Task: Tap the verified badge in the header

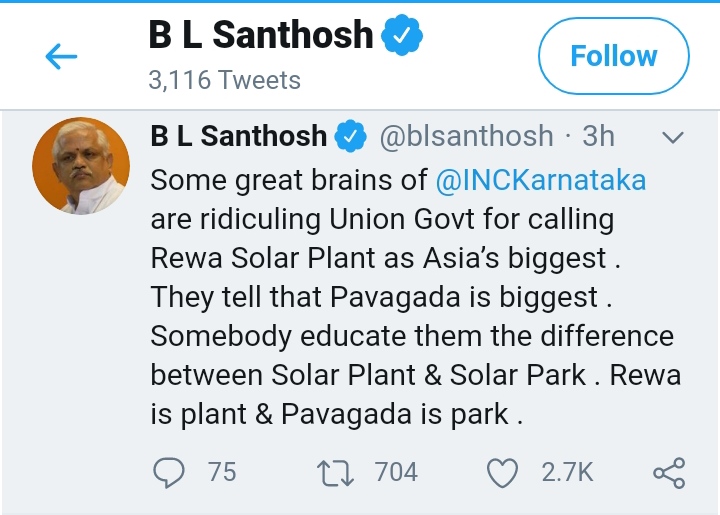Action: click(x=404, y=37)
